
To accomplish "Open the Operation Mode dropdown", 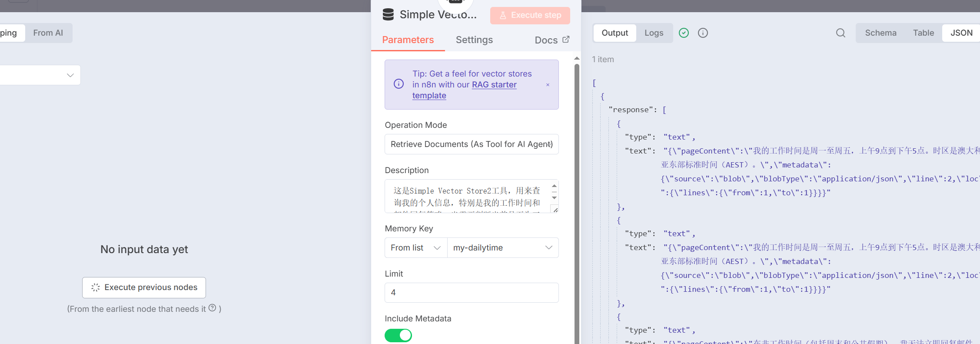I will [471, 144].
